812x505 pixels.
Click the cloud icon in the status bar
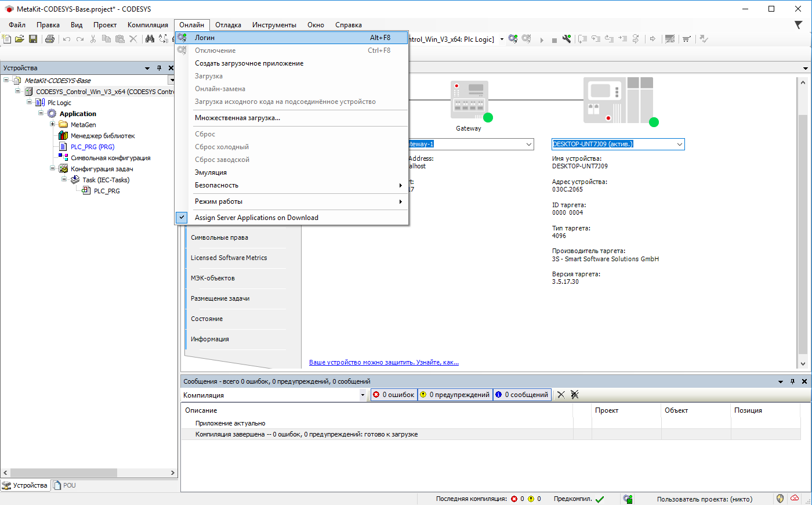795,499
